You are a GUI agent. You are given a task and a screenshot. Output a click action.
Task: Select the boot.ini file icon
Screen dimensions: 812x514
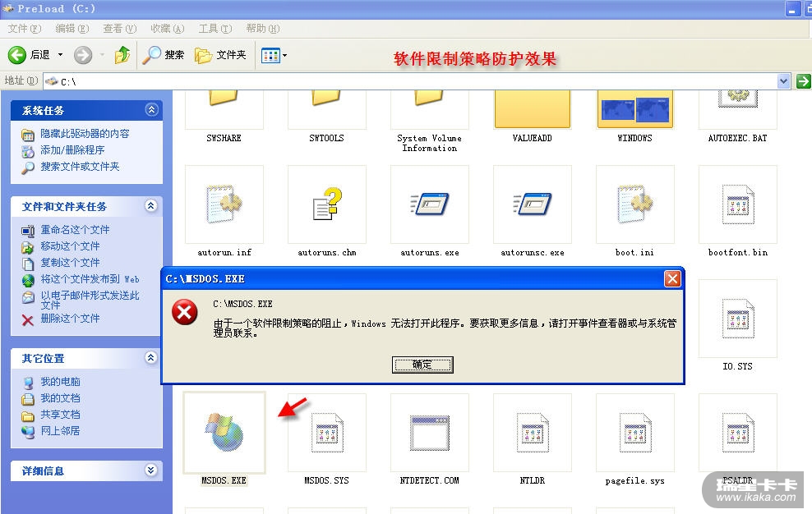[635, 204]
